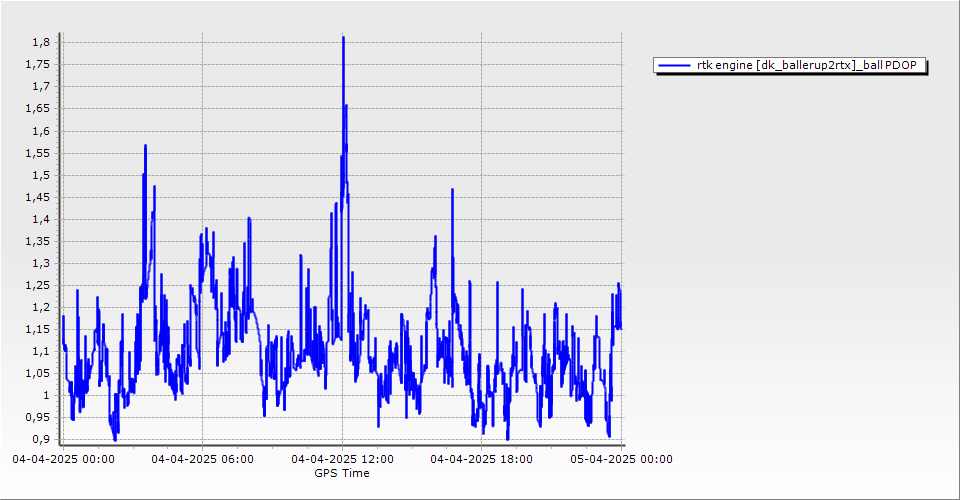Click the GPS Time axis title
Viewport: 960px width, 500px height.
[x=342, y=473]
